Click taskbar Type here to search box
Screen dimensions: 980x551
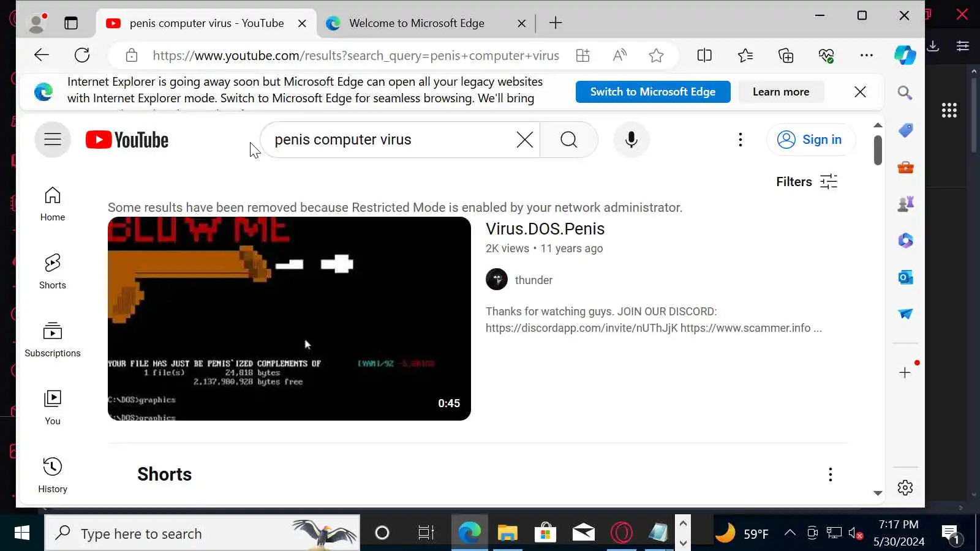(x=202, y=533)
